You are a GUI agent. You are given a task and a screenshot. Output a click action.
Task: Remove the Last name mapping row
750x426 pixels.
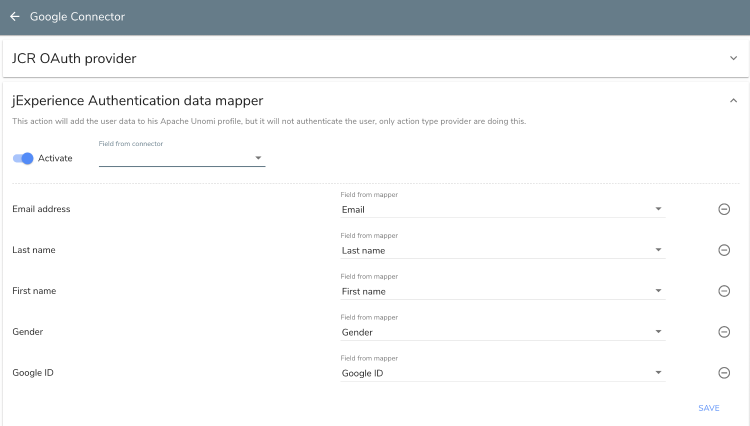coord(724,250)
